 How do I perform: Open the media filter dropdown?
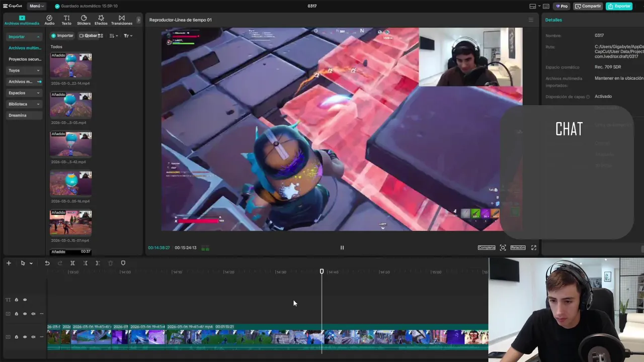(128, 36)
